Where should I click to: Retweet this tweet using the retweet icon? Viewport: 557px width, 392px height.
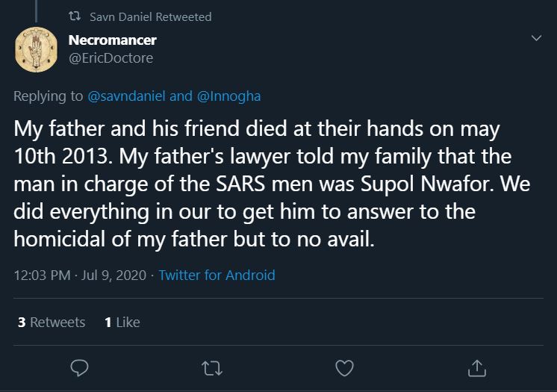pyautogui.click(x=212, y=368)
